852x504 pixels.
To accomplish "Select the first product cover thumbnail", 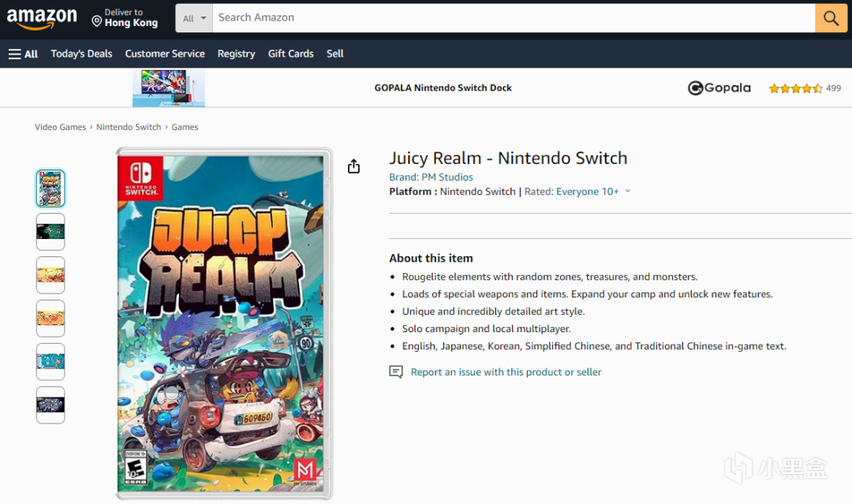I will (50, 189).
